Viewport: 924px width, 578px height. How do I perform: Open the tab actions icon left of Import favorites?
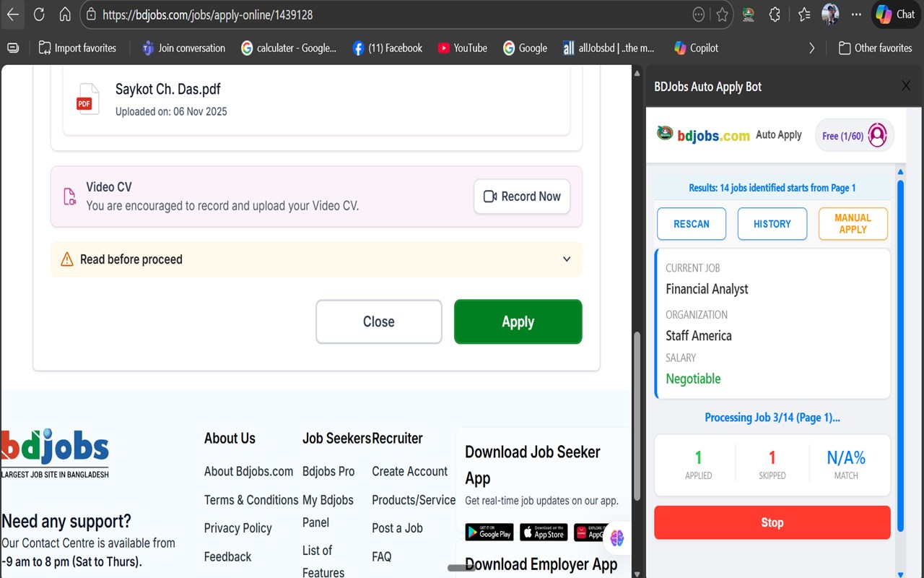pyautogui.click(x=13, y=48)
